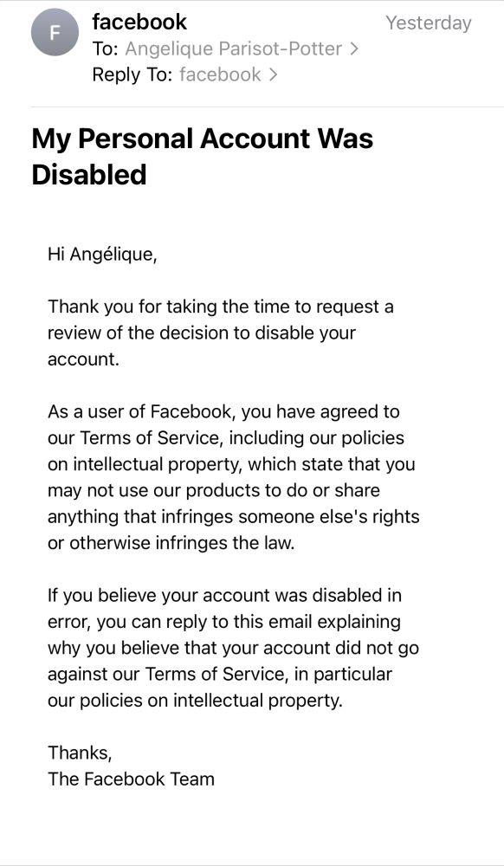
Task: Open the bold facebook sender name
Action: [139, 23]
